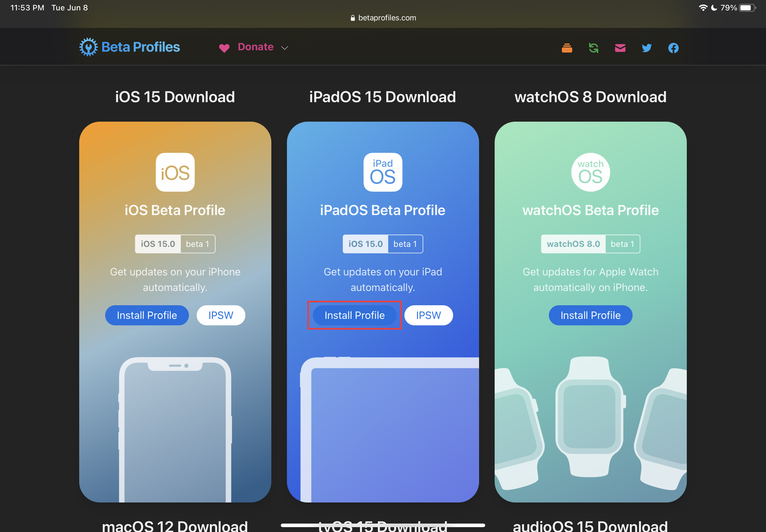Click the pink heart Donate icon
Image resolution: width=766 pixels, height=532 pixels.
pos(224,48)
